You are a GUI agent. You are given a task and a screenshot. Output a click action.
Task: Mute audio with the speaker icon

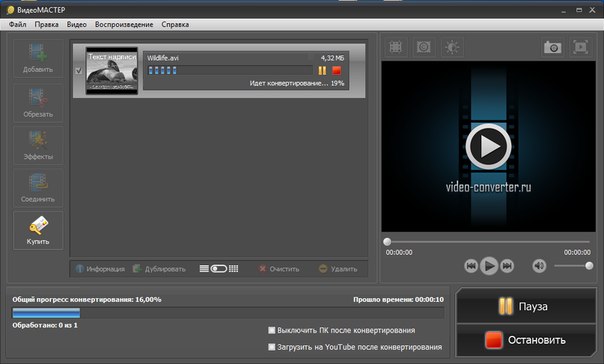tap(539, 266)
